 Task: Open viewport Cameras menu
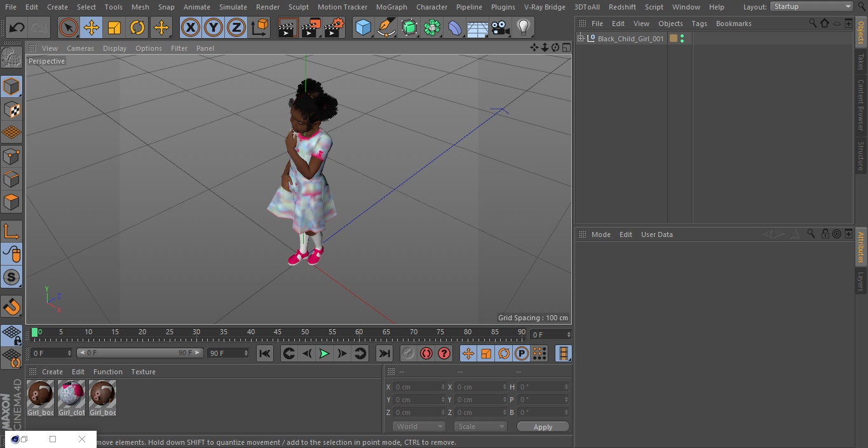tap(80, 48)
